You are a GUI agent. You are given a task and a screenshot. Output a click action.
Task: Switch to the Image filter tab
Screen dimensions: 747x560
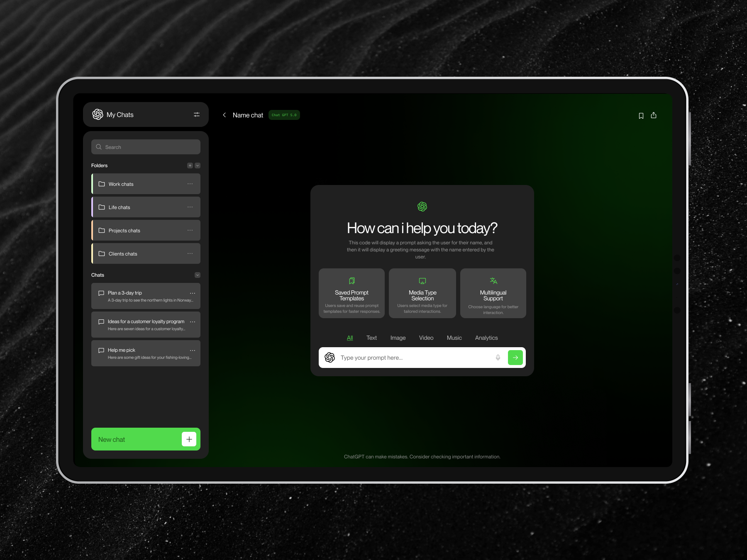click(398, 338)
